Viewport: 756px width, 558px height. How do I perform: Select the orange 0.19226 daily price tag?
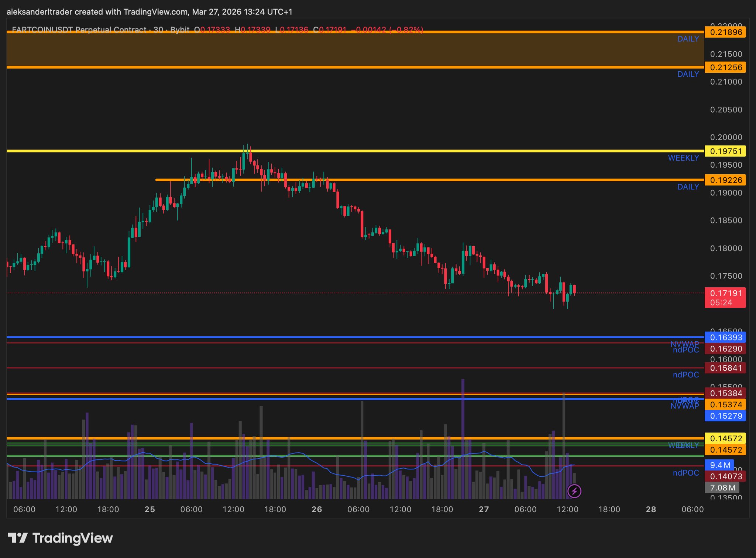pyautogui.click(x=725, y=180)
